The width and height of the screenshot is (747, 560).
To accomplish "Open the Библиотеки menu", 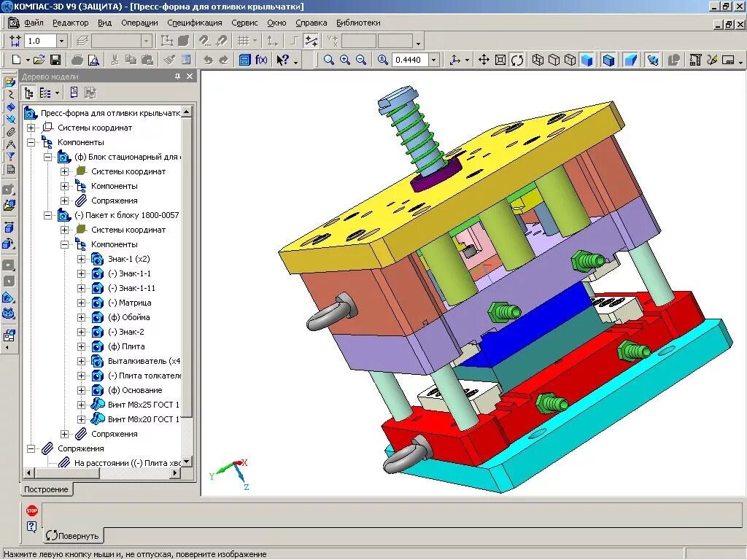I will click(x=358, y=23).
